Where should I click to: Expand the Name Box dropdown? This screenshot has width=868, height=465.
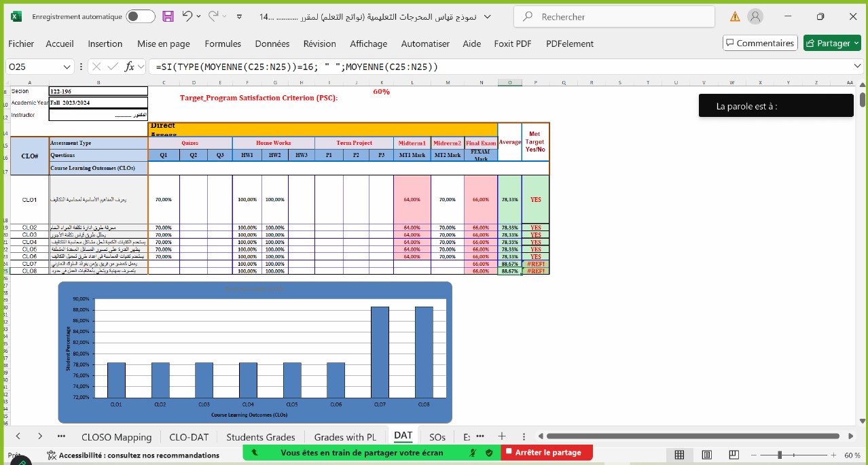tap(67, 67)
